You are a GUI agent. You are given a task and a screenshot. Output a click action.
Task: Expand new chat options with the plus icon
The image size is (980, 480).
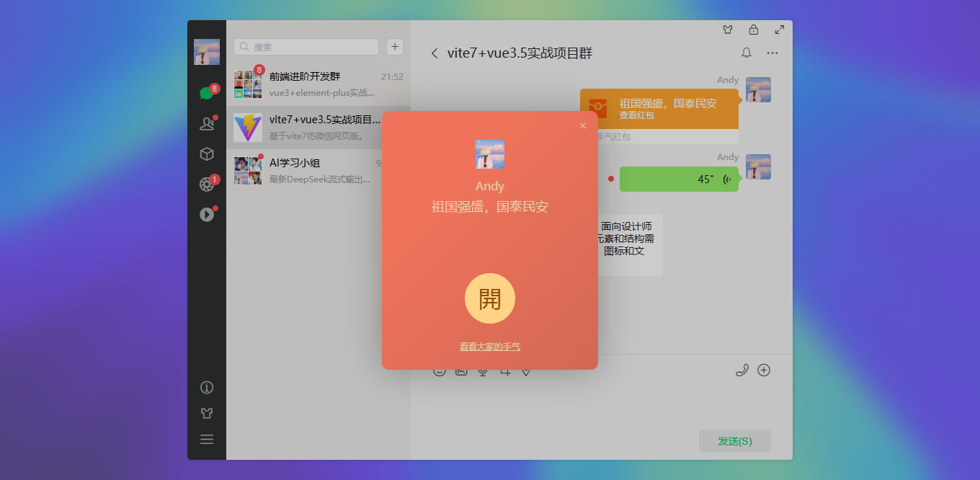pos(394,46)
